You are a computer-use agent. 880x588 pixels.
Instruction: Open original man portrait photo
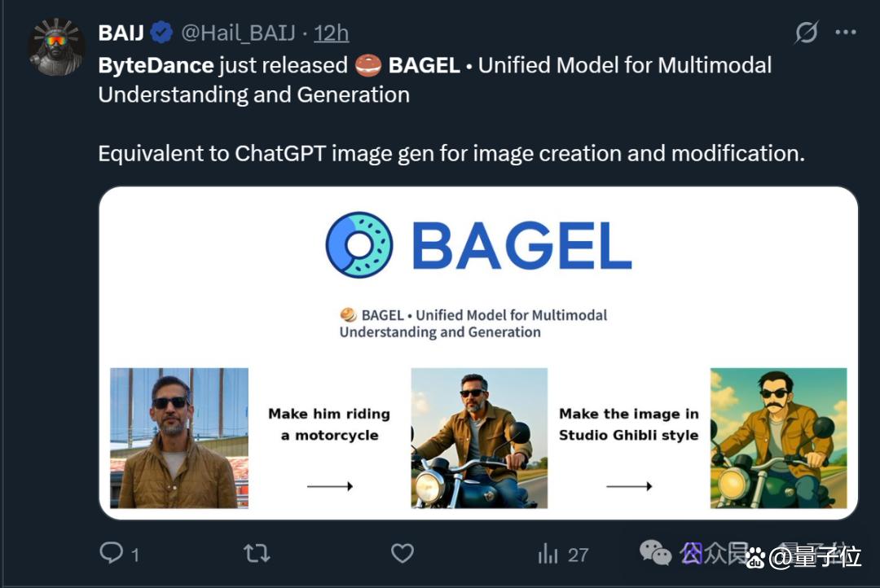(x=179, y=438)
